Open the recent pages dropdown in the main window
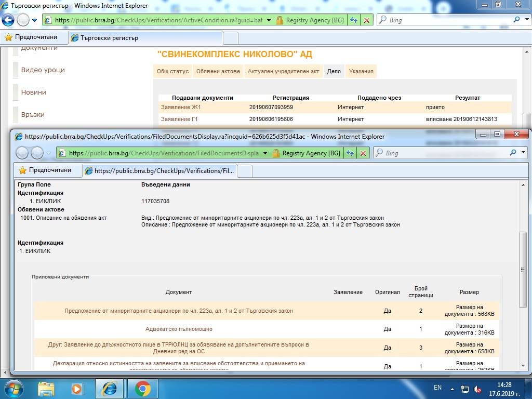 (35, 20)
